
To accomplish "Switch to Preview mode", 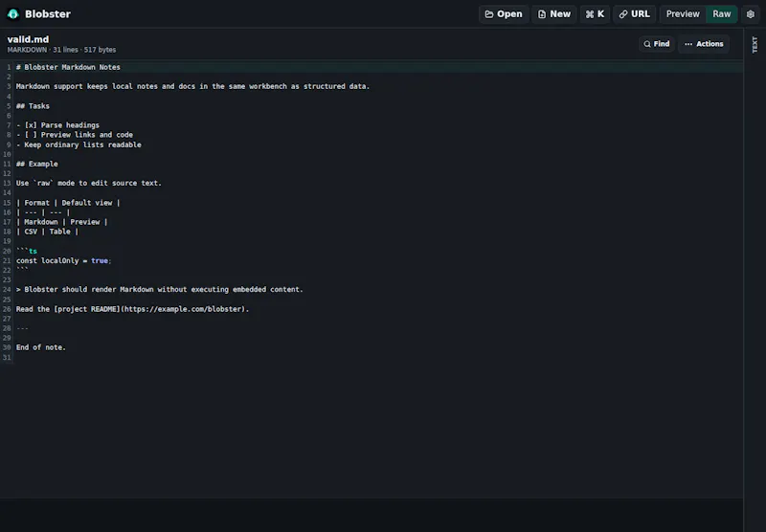I will (683, 14).
